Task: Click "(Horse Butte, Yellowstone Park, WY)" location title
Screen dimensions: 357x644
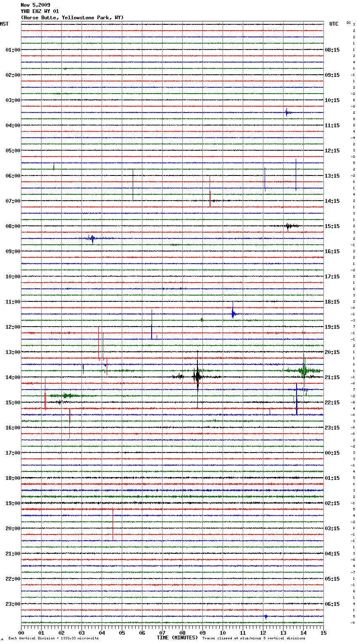Action: click(x=72, y=18)
